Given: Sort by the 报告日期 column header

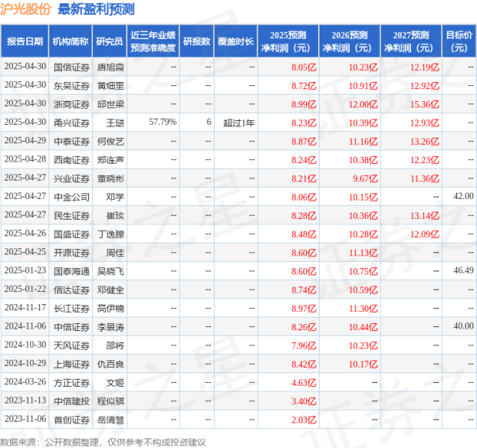Looking at the screenshot, I should tap(24, 41).
